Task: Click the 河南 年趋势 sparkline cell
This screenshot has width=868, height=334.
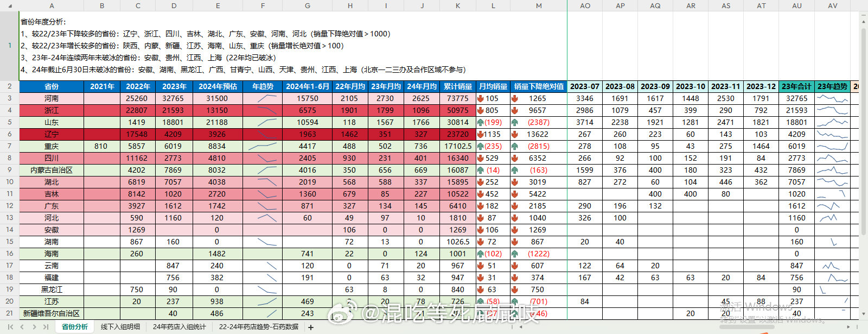Action: click(x=263, y=98)
